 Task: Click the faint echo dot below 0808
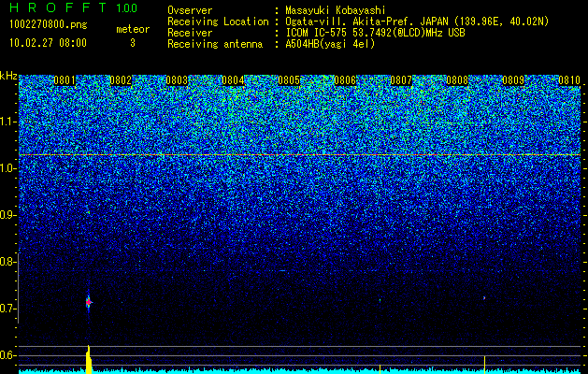[484, 298]
